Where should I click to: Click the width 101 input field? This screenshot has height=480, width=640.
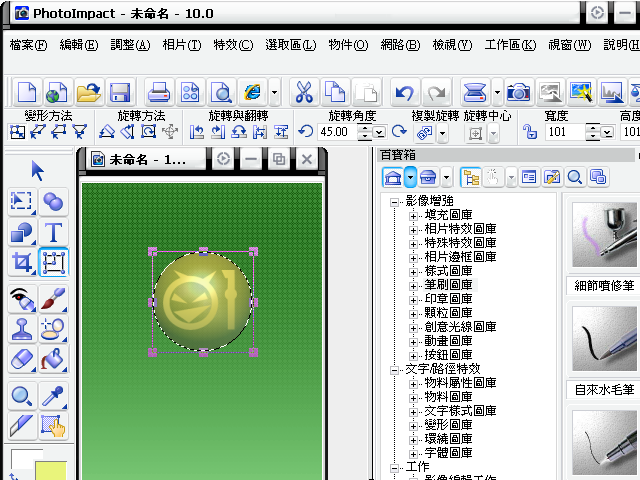coord(565,132)
